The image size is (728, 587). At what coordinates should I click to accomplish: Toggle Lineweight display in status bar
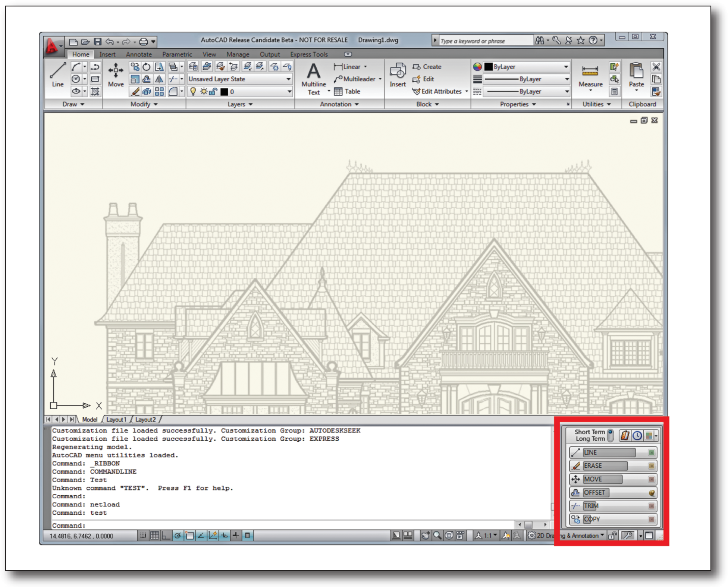tap(236, 536)
